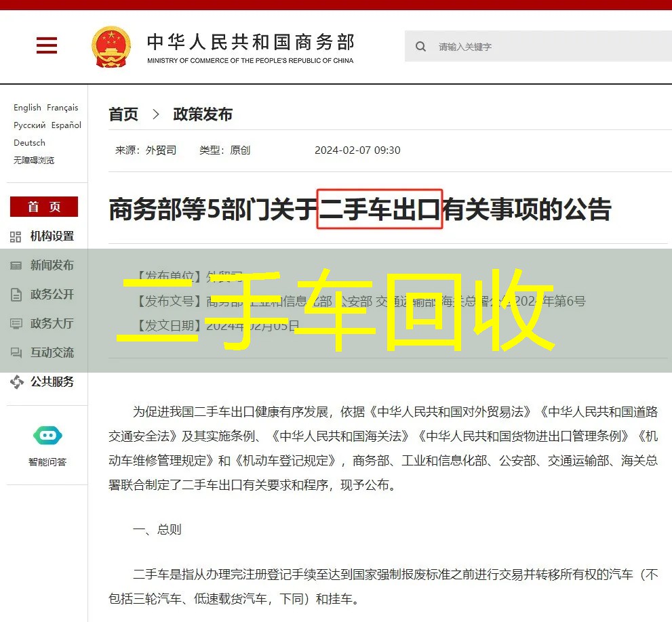672x622 pixels.
Task: Open 无障碍浏览 accessibility mode
Action: coord(34,160)
